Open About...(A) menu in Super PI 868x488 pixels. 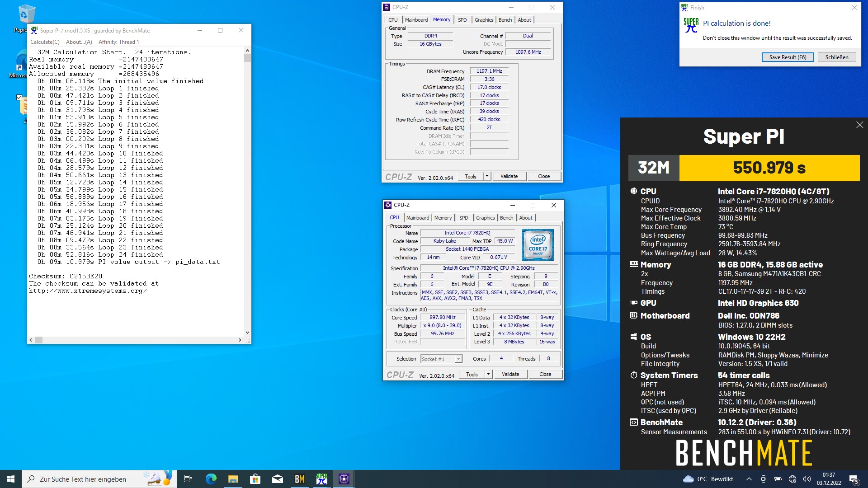[79, 42]
